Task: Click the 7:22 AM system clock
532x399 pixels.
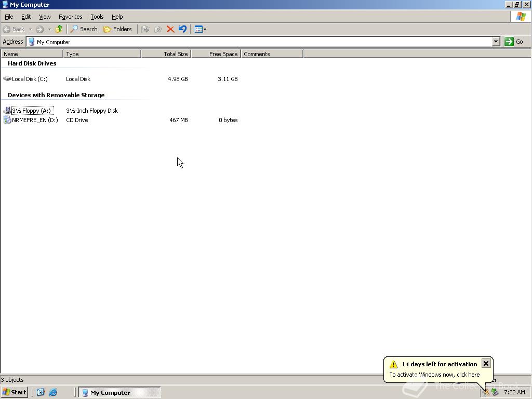Action: tap(514, 393)
